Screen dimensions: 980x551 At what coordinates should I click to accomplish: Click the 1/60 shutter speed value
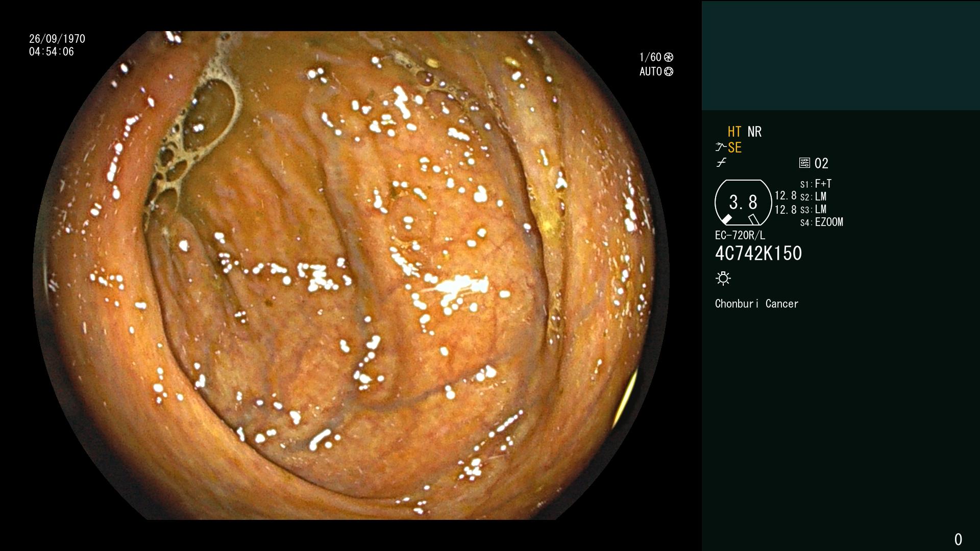pos(650,57)
